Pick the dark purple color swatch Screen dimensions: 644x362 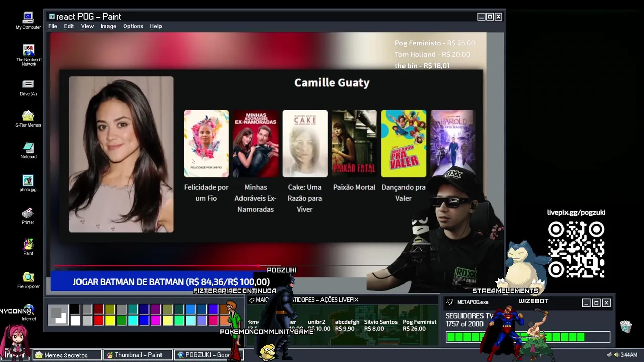156,309
